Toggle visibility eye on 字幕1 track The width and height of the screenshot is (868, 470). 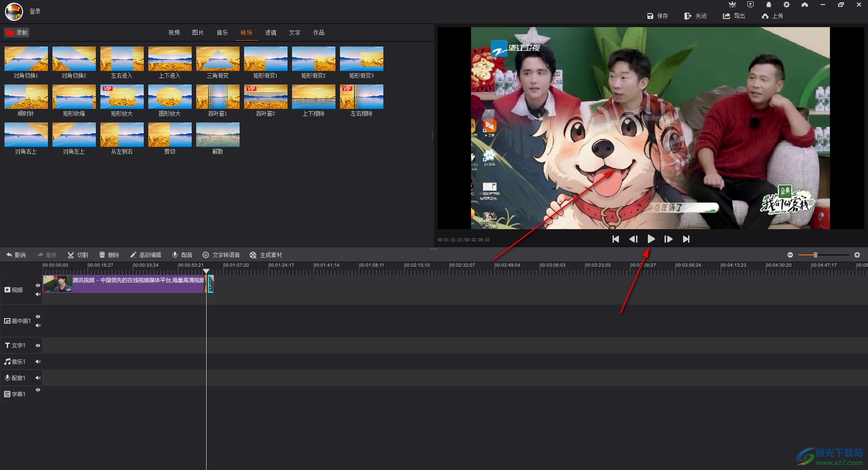point(38,390)
